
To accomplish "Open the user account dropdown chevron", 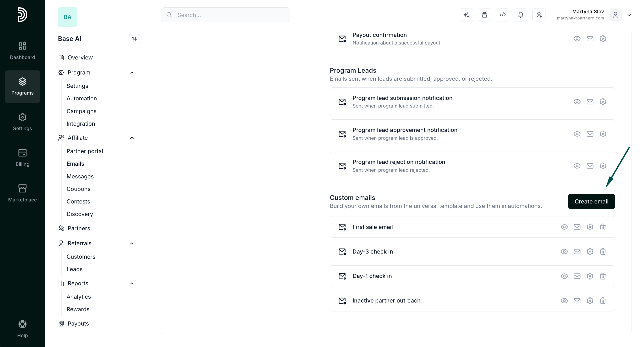I will click(x=629, y=15).
